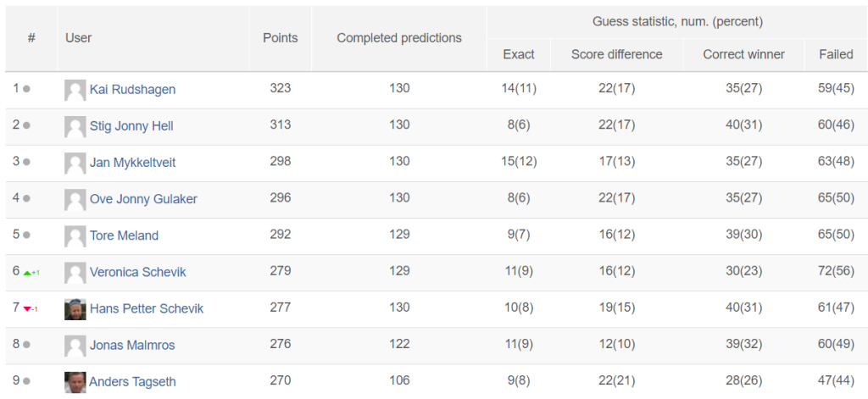Click the Exact column header

519,54
